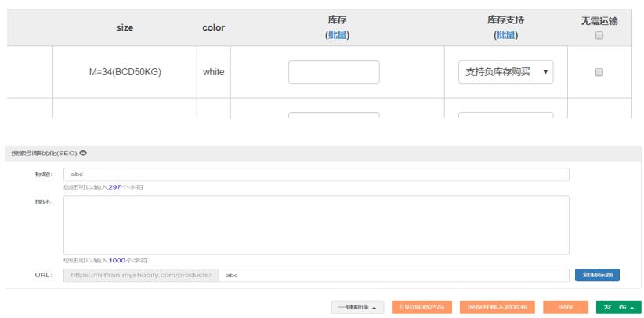Open the green 发布 dropdown button

click(617, 307)
